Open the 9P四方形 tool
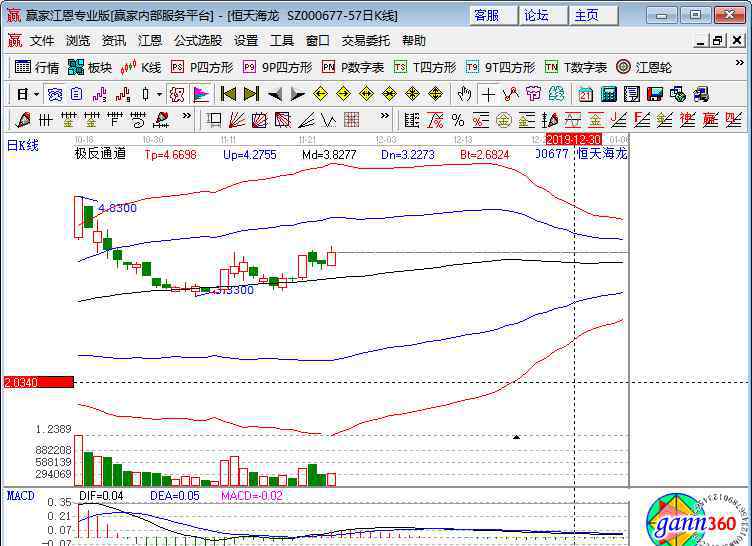Image resolution: width=752 pixels, height=546 pixels. coord(277,68)
